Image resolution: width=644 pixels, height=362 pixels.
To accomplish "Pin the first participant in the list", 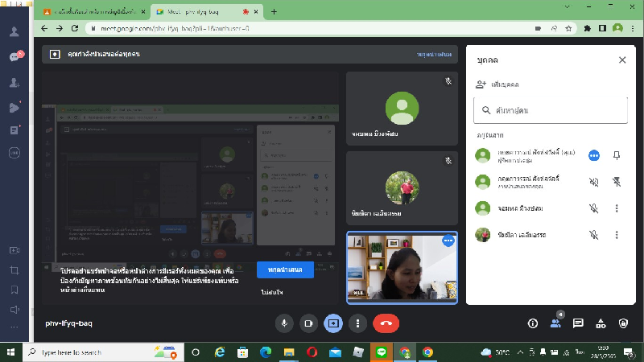I will 617,155.
